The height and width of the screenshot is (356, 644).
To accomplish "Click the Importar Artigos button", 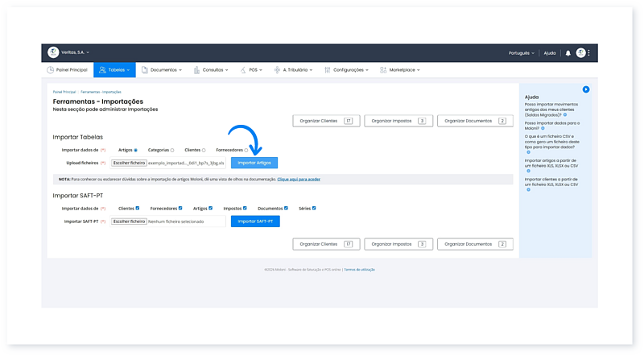I will pyautogui.click(x=254, y=163).
